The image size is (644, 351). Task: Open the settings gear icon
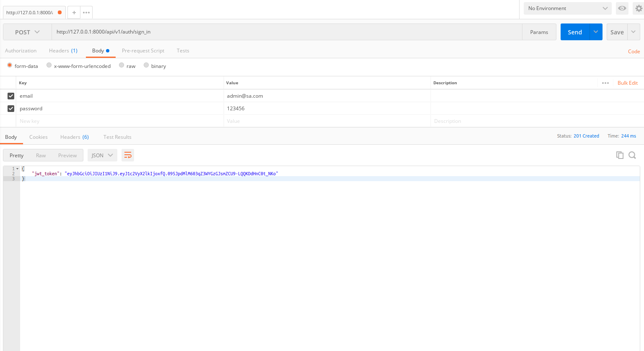click(x=639, y=8)
